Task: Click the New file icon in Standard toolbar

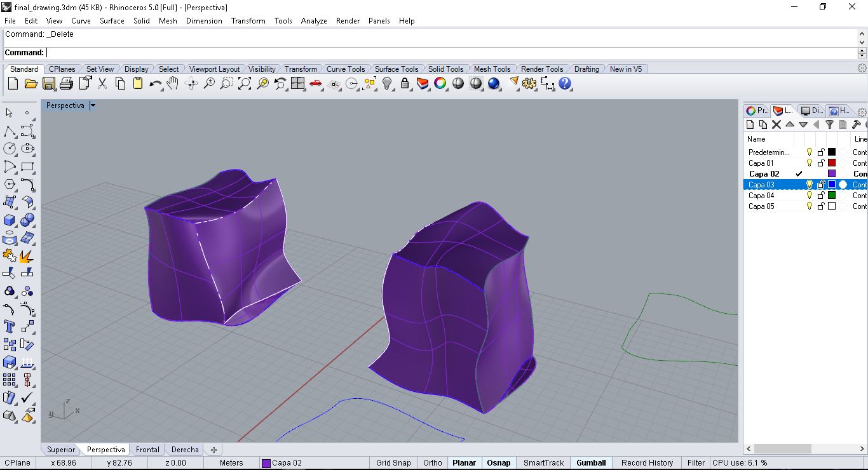Action: pos(13,83)
